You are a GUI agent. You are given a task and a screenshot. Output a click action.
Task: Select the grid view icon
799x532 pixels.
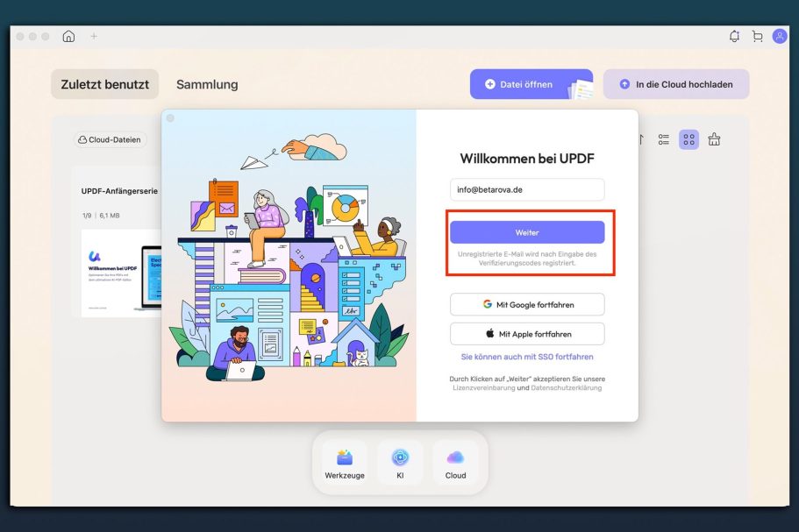[x=689, y=139]
